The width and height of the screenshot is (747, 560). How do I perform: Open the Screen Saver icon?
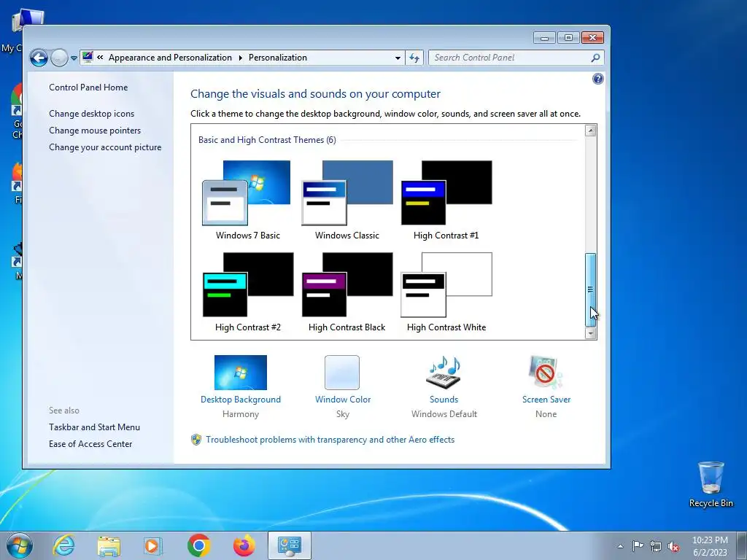(546, 373)
